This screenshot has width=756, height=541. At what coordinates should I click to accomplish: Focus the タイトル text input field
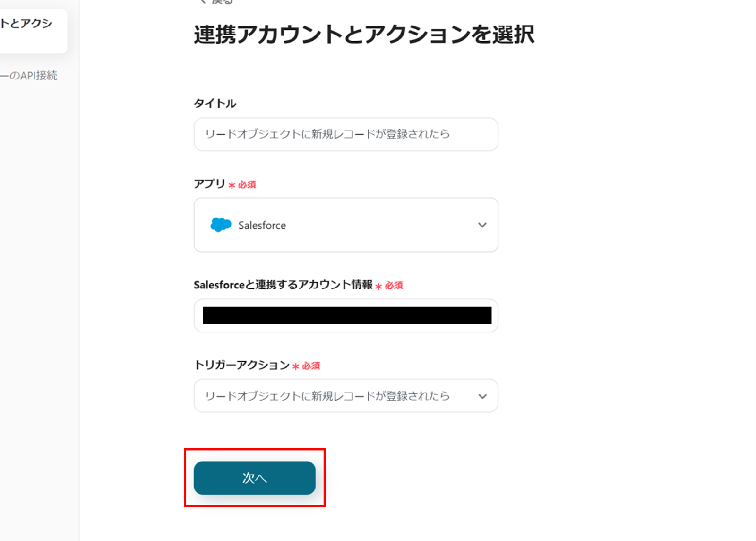tap(345, 134)
